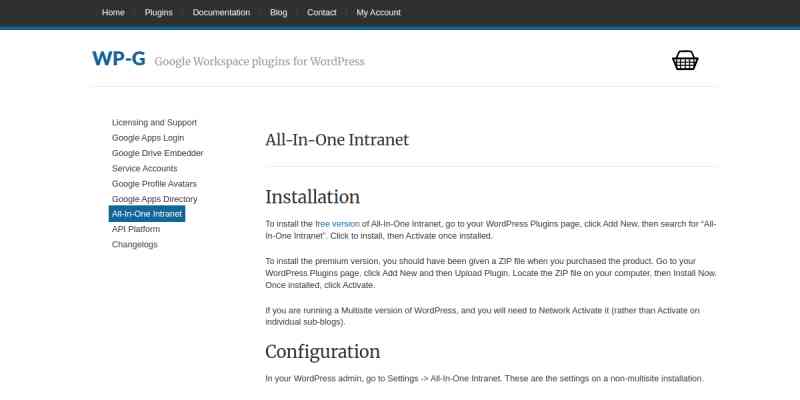Open Licensing and Support docs
This screenshot has height=400, width=800.
pos(154,122)
